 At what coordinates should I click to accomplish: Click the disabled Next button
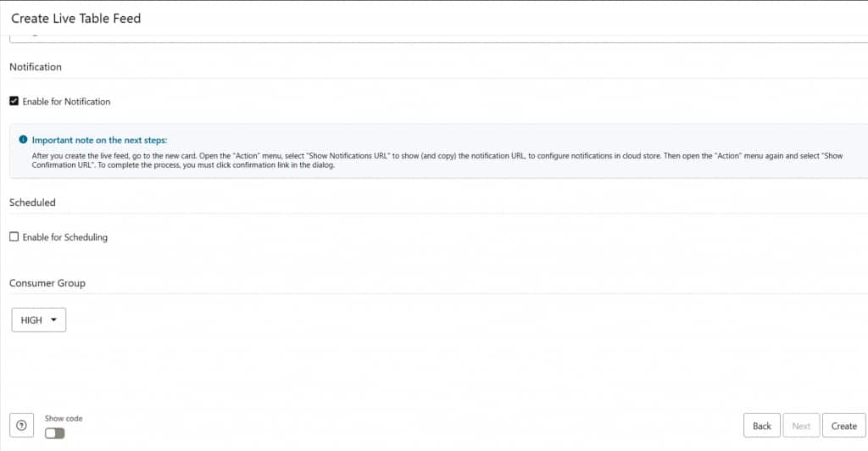801,426
